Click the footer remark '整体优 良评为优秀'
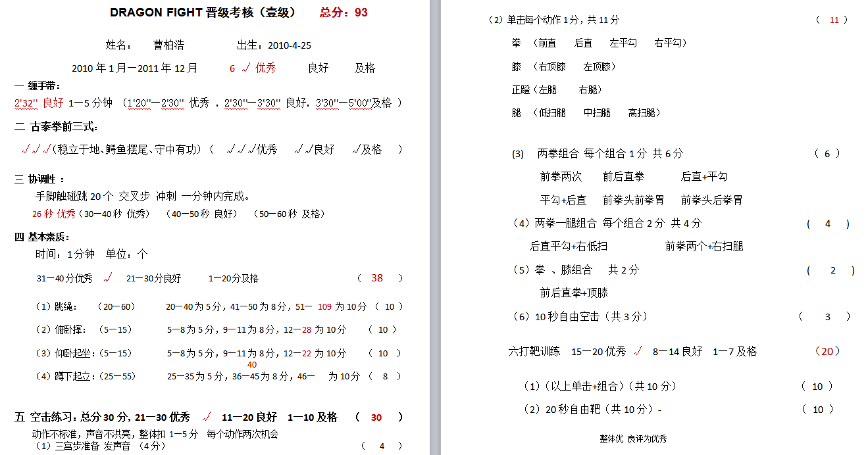 (x=633, y=439)
